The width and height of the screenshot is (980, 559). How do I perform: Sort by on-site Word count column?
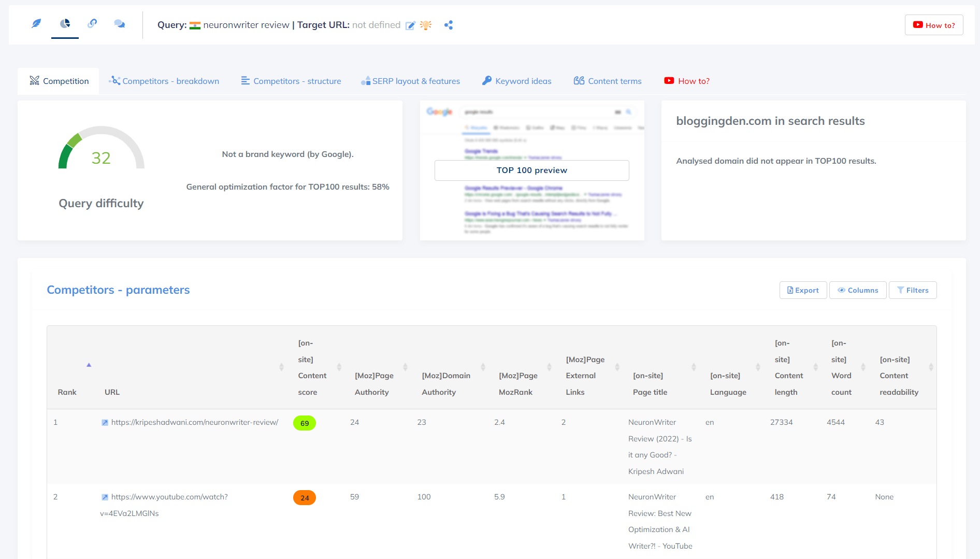point(863,367)
